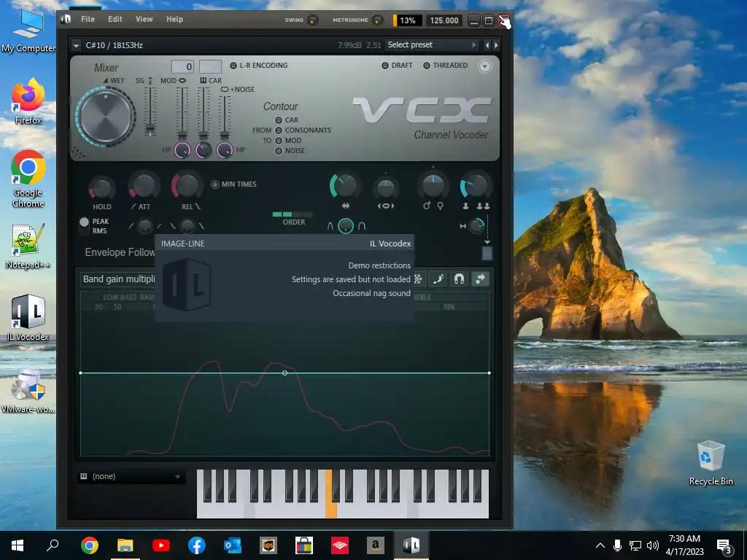Click the REL release knob
747x560 pixels.
(x=187, y=185)
